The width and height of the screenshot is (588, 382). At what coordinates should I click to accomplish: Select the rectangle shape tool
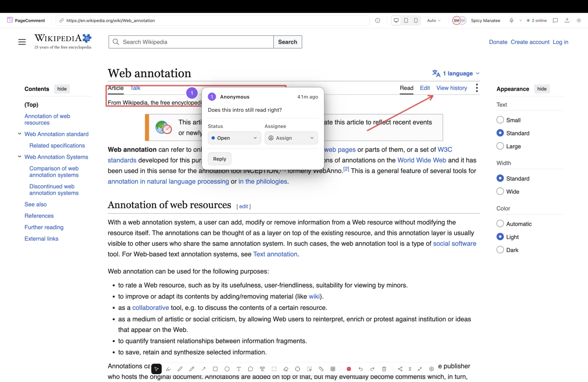215,369
